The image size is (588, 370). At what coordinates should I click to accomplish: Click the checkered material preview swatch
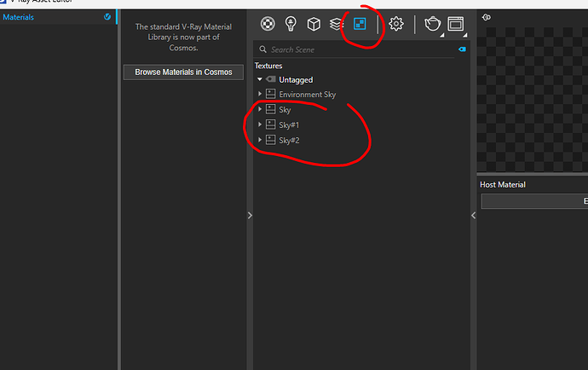pyautogui.click(x=533, y=100)
